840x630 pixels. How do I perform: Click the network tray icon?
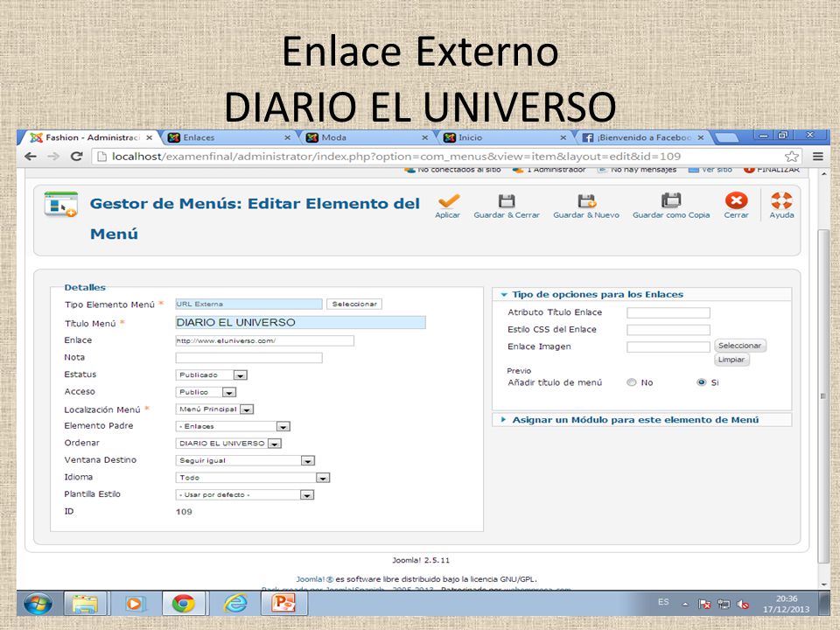[724, 604]
